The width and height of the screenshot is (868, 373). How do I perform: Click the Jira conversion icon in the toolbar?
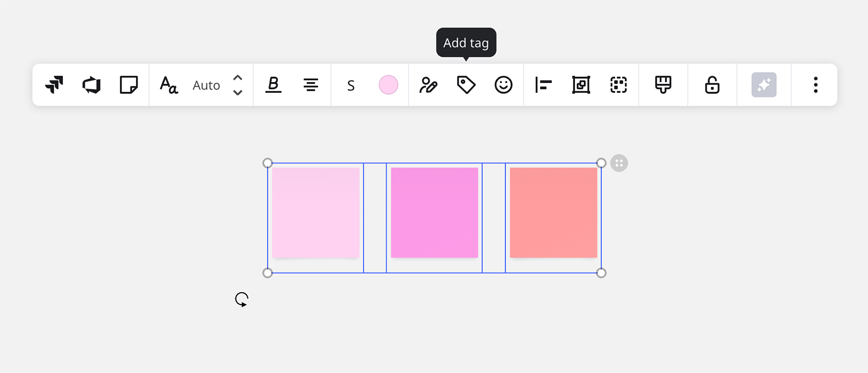click(x=54, y=85)
